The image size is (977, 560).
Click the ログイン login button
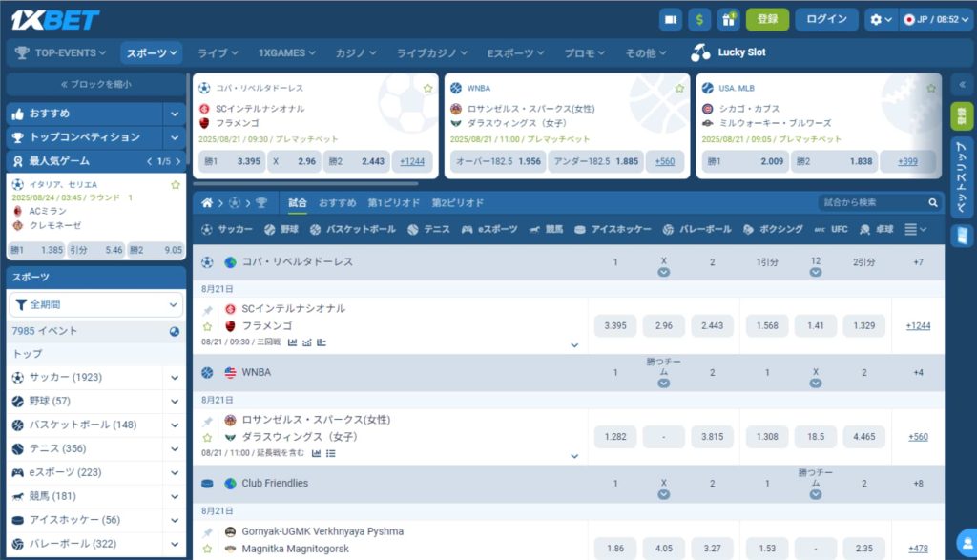[x=827, y=19]
